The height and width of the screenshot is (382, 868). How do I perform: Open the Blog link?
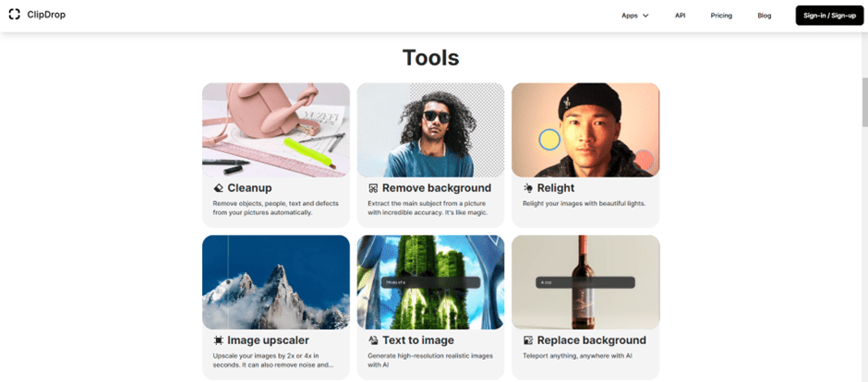(x=764, y=16)
